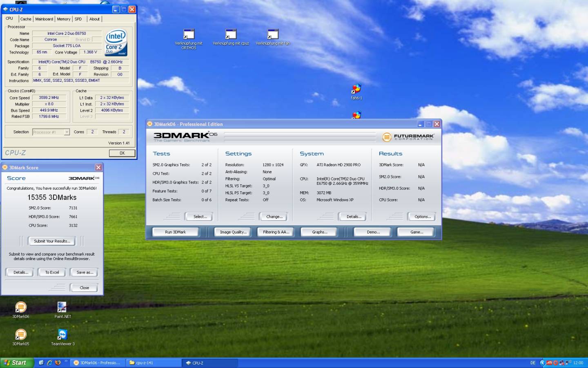
Task: Launch Firefox from quick launch bar
Action: coord(58,363)
